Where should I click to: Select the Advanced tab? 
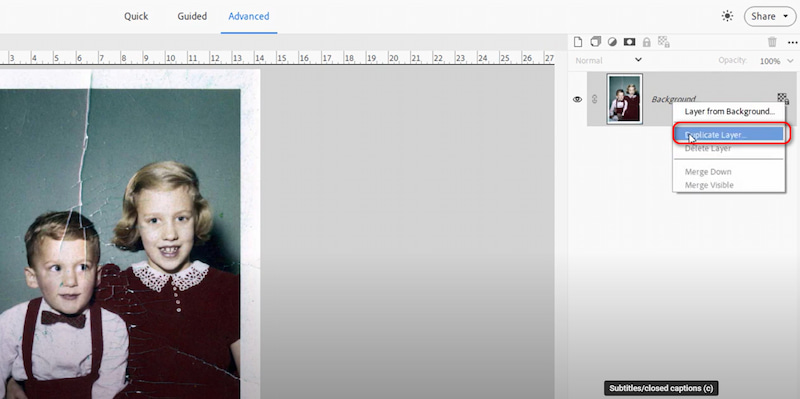point(249,16)
